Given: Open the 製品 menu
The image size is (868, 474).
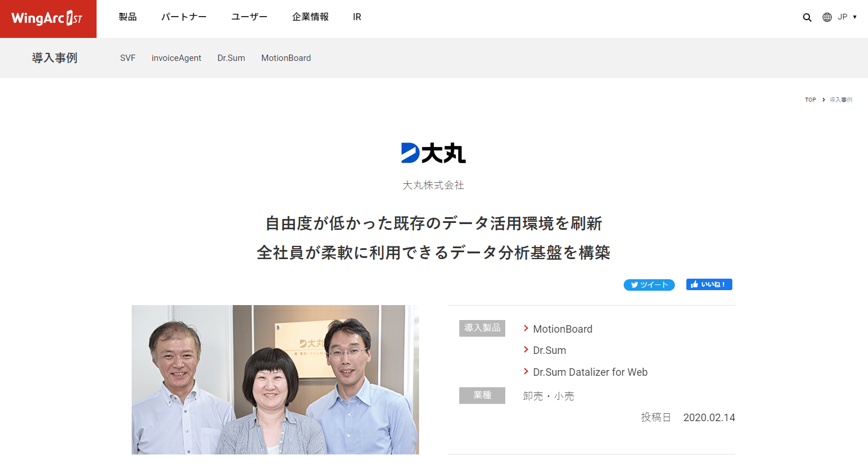Looking at the screenshot, I should (128, 17).
